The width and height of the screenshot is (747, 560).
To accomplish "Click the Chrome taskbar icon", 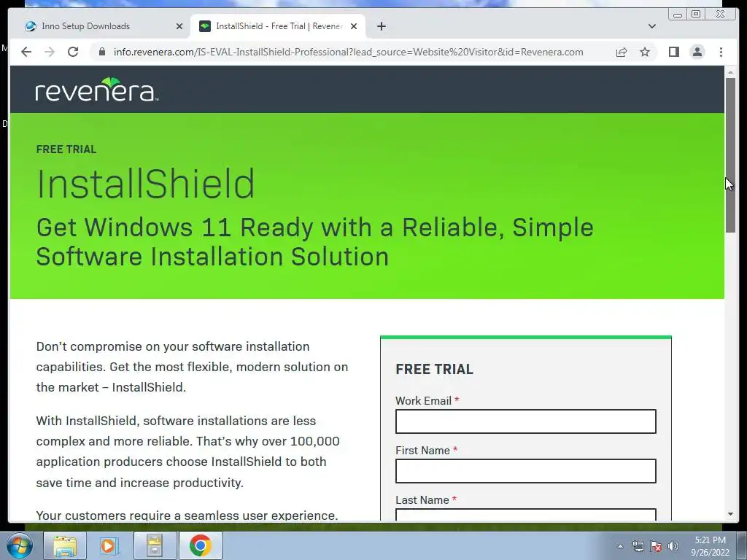I will pyautogui.click(x=200, y=545).
